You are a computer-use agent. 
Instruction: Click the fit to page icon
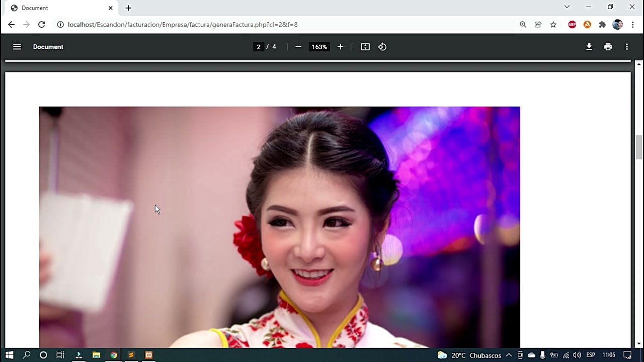point(365,47)
